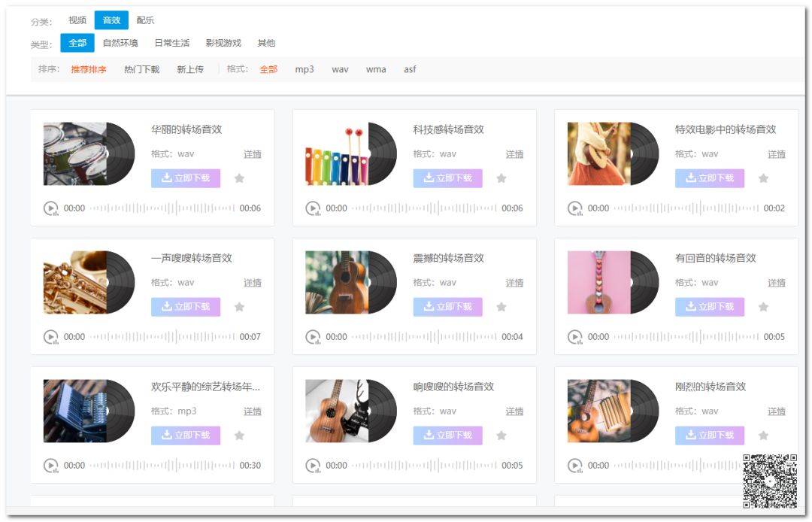Screen dimensions: 812x522
Task: Click the title 响嗖嗖的转场音效
Action: point(453,387)
